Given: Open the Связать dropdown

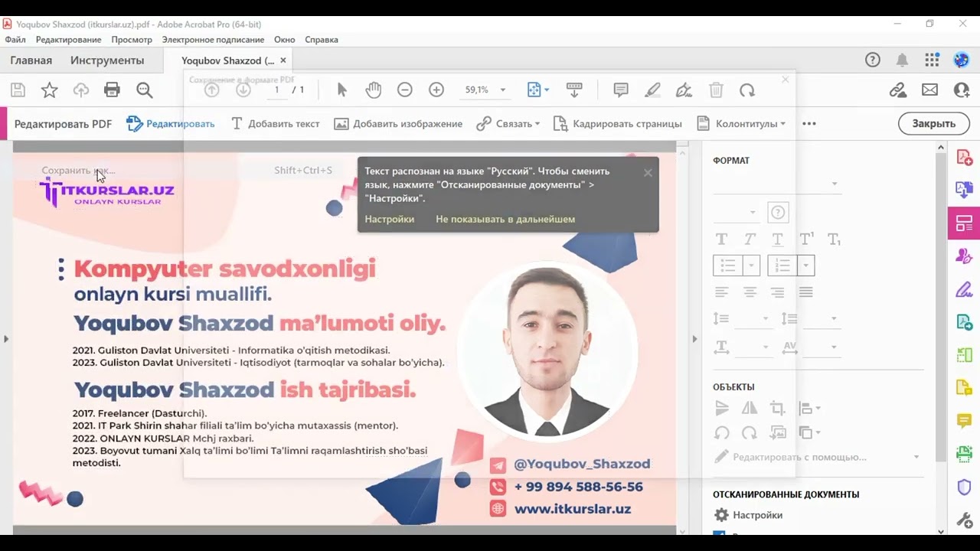Looking at the screenshot, I should pyautogui.click(x=508, y=123).
